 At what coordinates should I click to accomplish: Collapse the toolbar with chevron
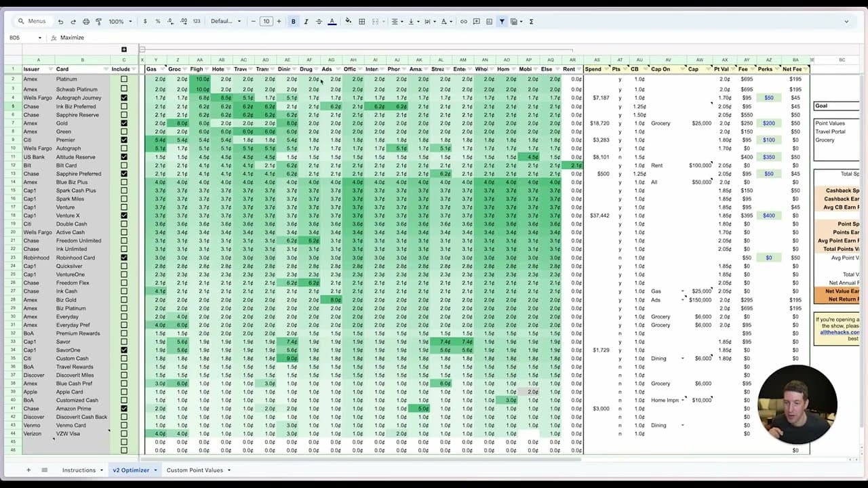[x=846, y=22]
